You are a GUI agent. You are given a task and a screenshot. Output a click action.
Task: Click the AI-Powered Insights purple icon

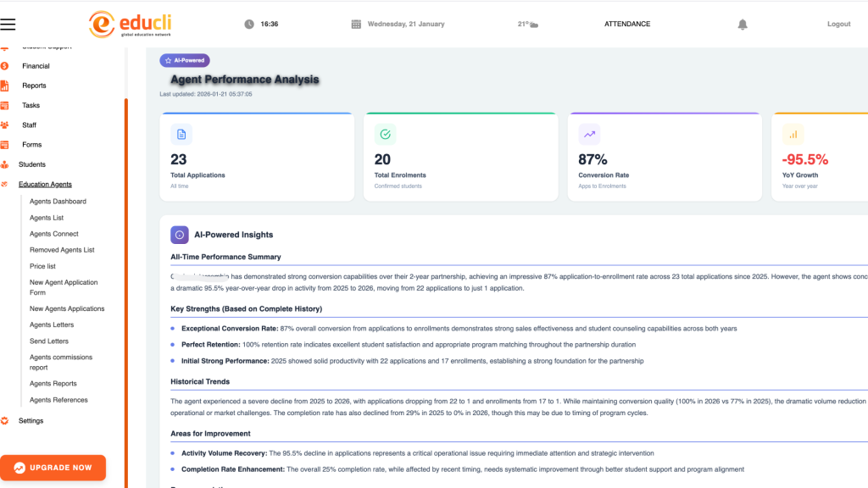tap(180, 235)
